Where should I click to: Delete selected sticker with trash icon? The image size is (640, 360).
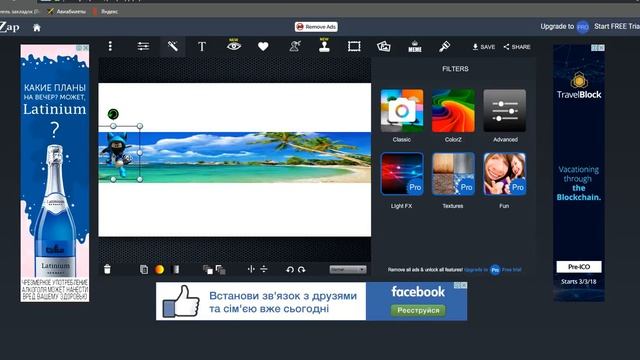point(107,269)
